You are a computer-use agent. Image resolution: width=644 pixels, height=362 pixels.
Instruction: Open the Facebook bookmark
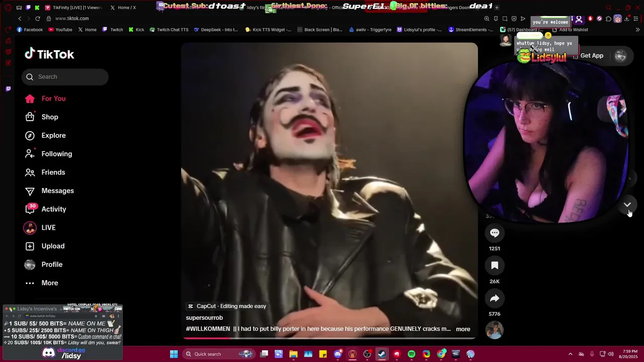[x=30, y=30]
